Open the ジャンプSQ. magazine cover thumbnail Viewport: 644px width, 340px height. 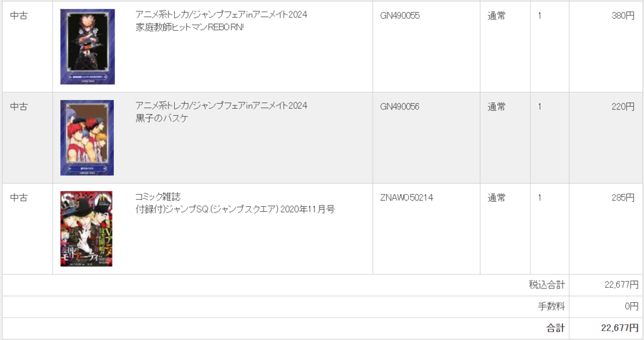(86, 229)
